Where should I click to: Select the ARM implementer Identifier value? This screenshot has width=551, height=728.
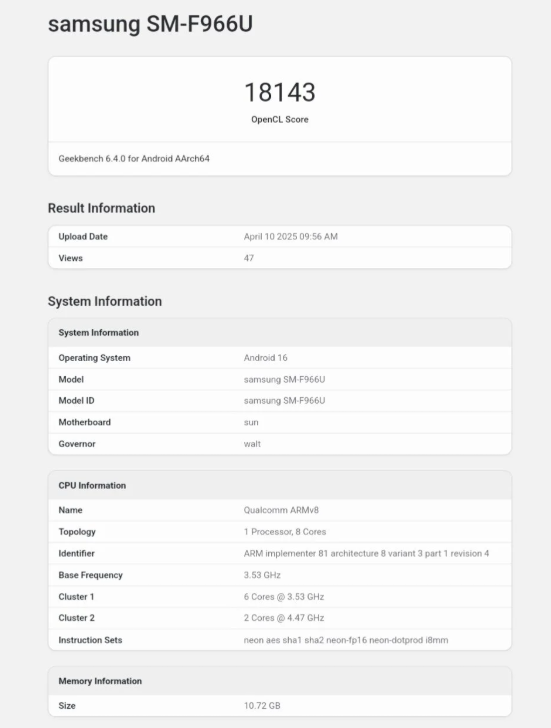(x=366, y=553)
